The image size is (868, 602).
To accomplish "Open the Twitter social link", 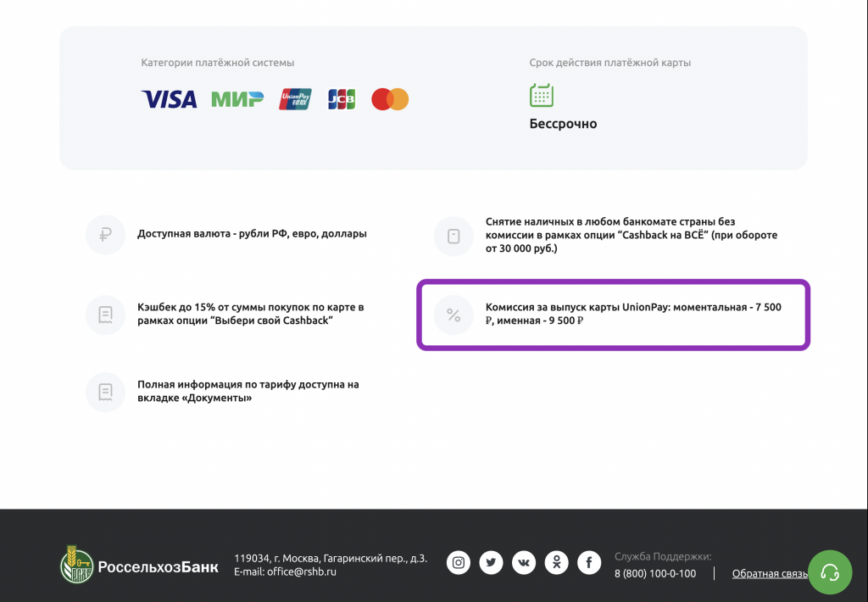I will (x=491, y=562).
